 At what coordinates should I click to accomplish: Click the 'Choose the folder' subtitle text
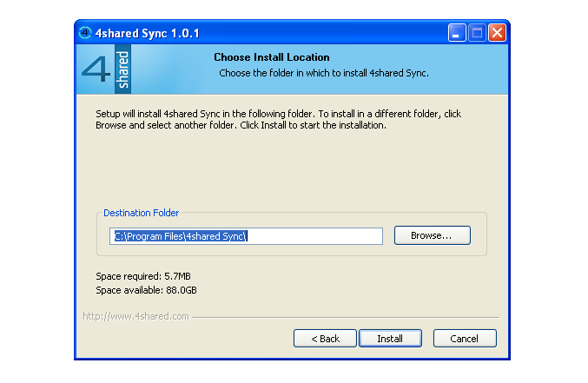[x=324, y=73]
